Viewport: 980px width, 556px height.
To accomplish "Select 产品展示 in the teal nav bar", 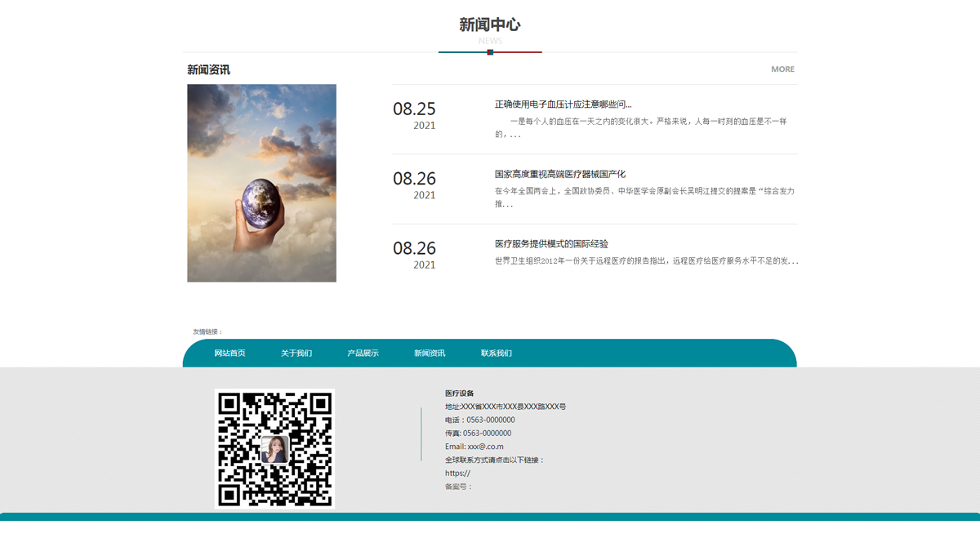I will (363, 354).
